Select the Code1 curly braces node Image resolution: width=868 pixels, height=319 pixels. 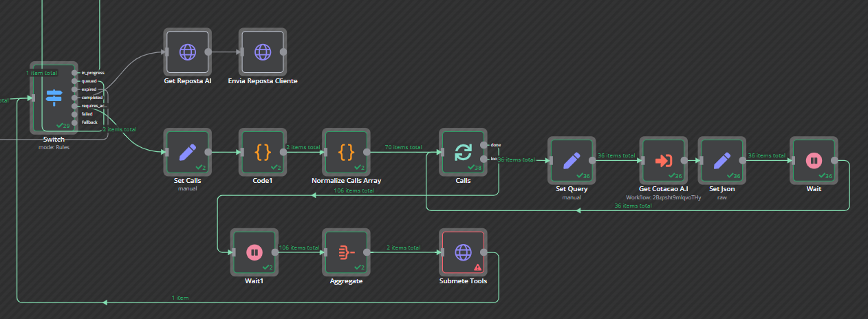[x=262, y=152]
